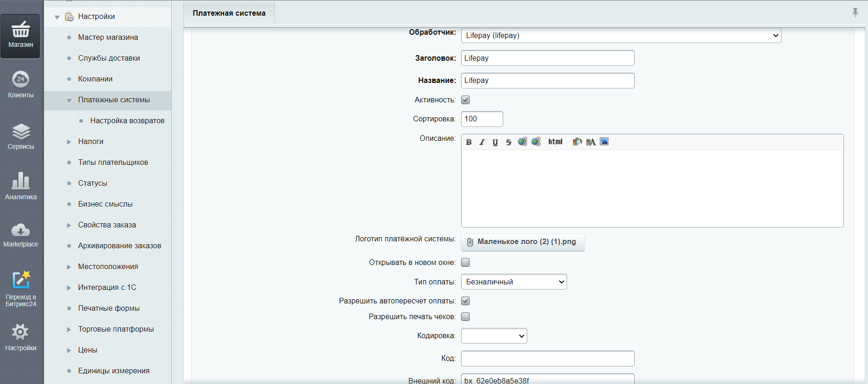Toggle Разрешить автопересчет оплаты checkbox
The width and height of the screenshot is (868, 384).
[x=466, y=301]
